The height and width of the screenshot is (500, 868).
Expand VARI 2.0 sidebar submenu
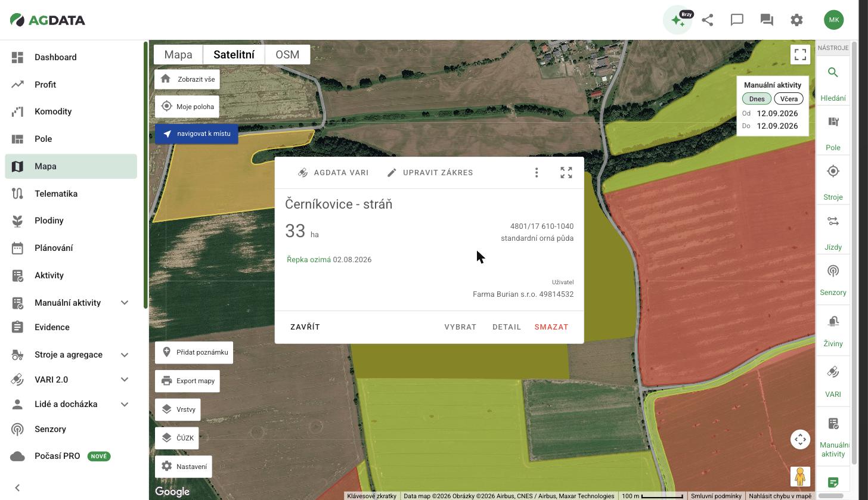[125, 380]
